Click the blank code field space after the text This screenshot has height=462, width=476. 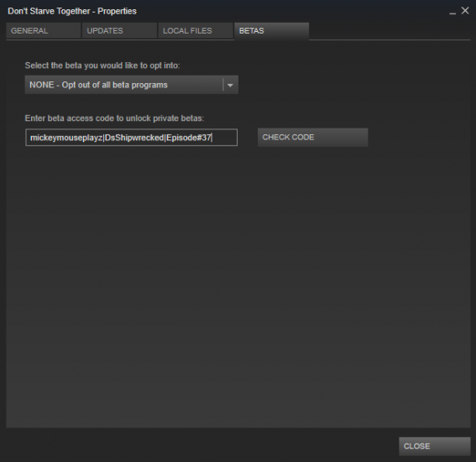click(x=225, y=138)
